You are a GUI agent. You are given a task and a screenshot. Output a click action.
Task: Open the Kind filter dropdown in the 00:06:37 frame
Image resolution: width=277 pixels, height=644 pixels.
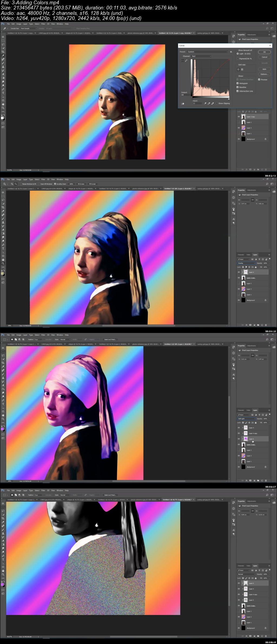point(243,415)
